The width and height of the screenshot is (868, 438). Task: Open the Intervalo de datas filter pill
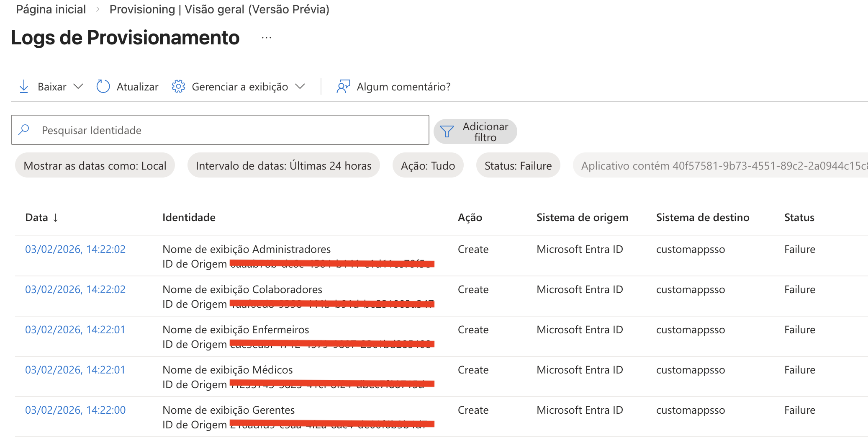[284, 165]
